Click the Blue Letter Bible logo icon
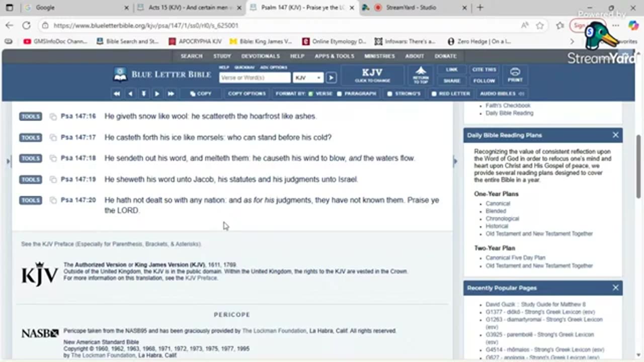This screenshot has height=362, width=644. click(120, 74)
